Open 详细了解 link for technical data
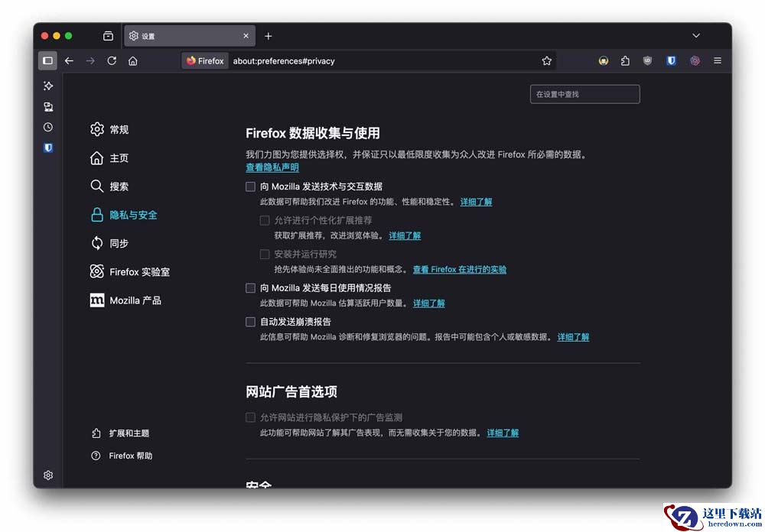The height and width of the screenshot is (532, 765). click(476, 202)
